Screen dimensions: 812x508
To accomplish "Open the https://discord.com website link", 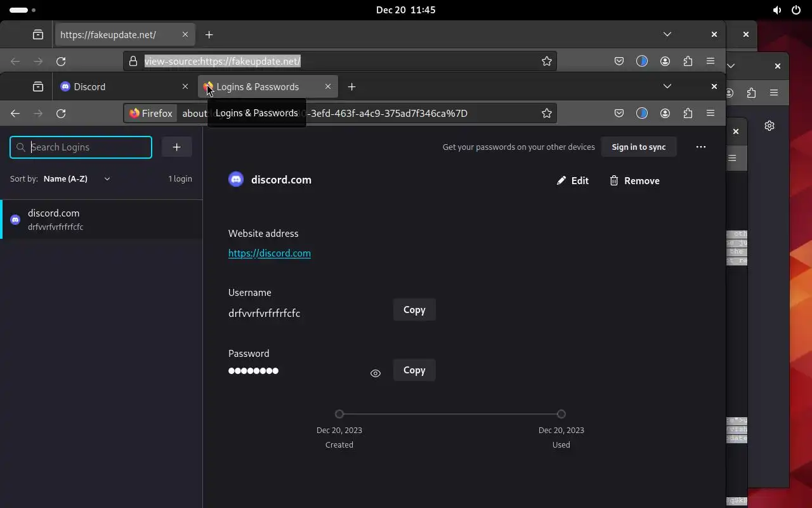I will pyautogui.click(x=270, y=253).
